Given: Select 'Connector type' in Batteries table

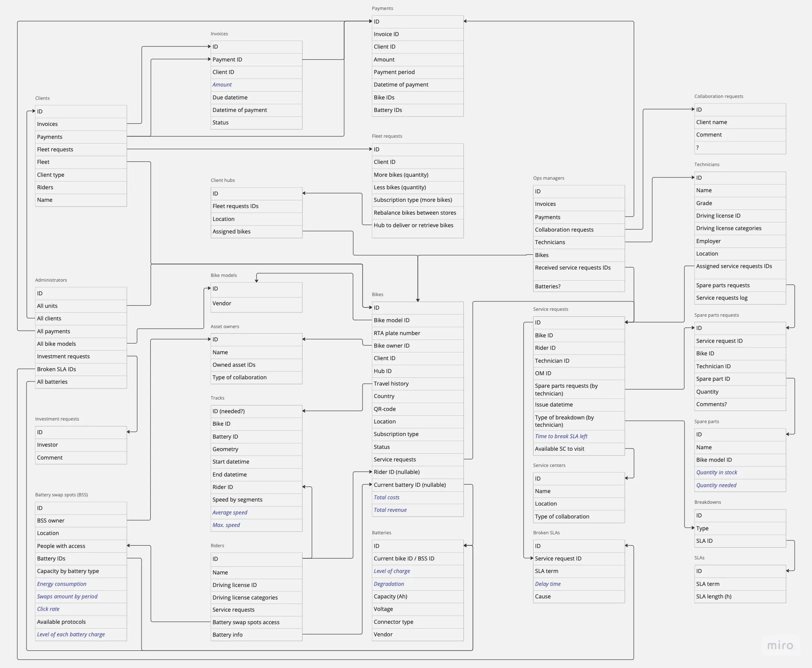Looking at the screenshot, I should (393, 622).
